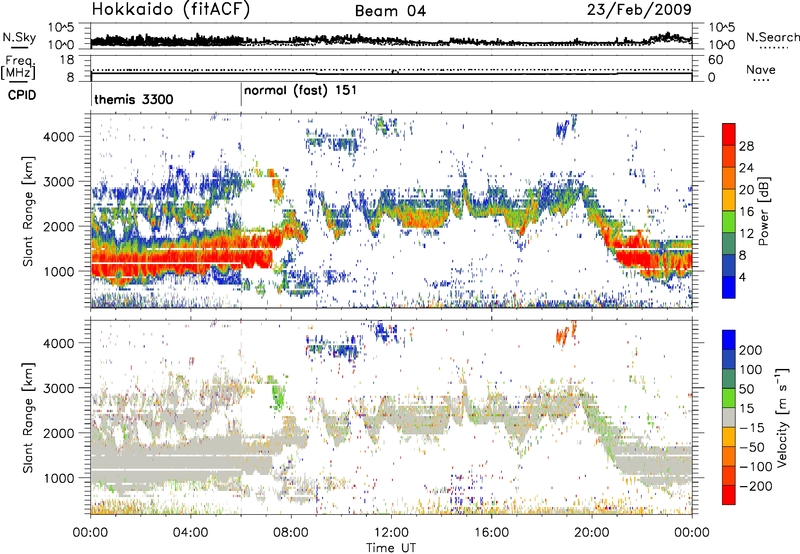Click the "20" label on Power color bar
The image size is (800, 554).
(x=746, y=190)
